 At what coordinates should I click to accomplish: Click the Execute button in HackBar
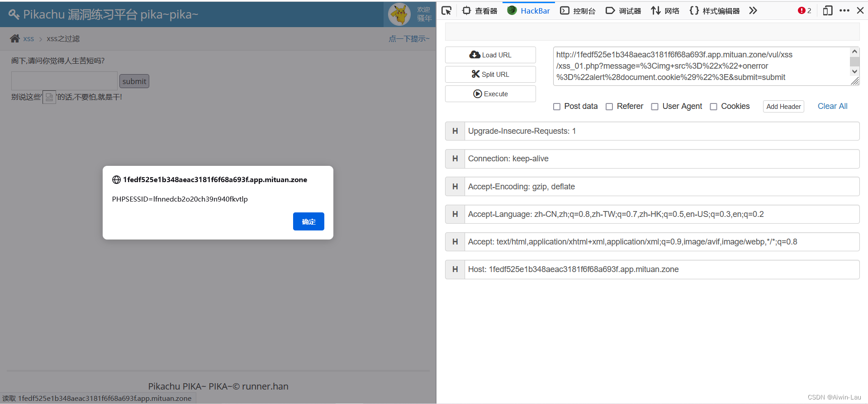pos(490,94)
